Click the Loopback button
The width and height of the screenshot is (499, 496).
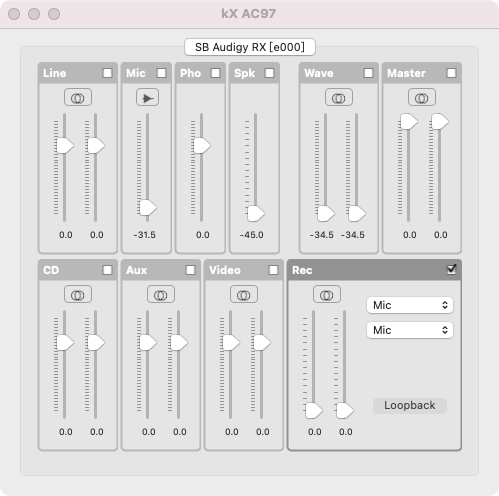pos(410,406)
